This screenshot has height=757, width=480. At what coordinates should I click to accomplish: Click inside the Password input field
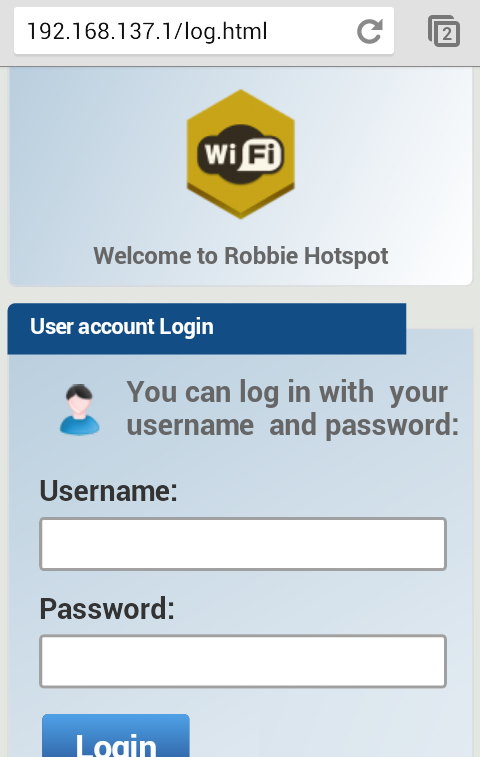point(243,661)
